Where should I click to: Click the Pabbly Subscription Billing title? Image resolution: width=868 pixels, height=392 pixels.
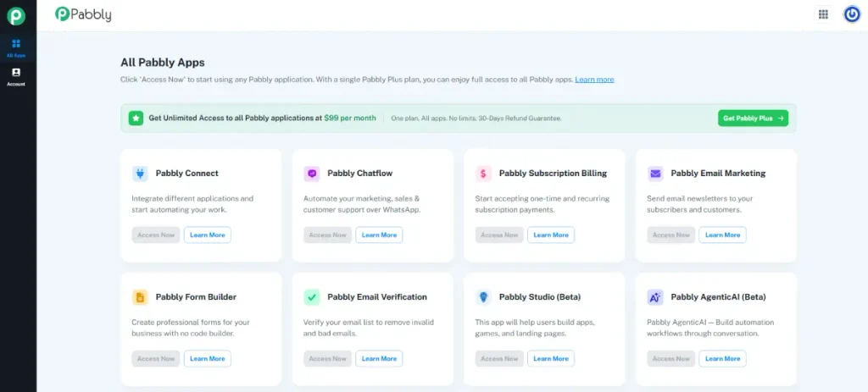(x=553, y=174)
